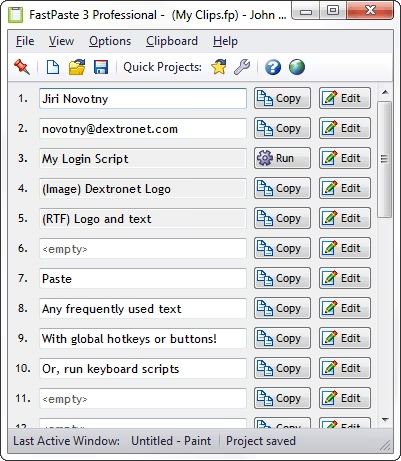Edit the RTF Logo and text clip
The height and width of the screenshot is (461, 401).
[345, 218]
